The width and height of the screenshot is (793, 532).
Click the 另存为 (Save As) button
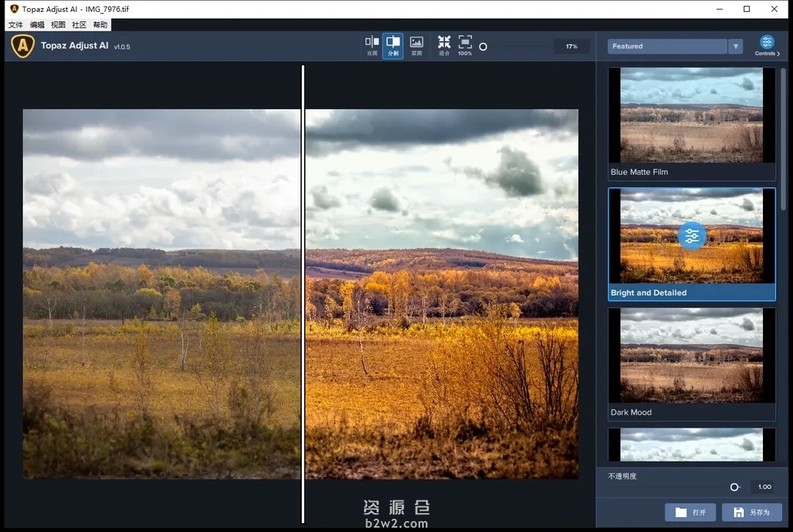pos(752,512)
